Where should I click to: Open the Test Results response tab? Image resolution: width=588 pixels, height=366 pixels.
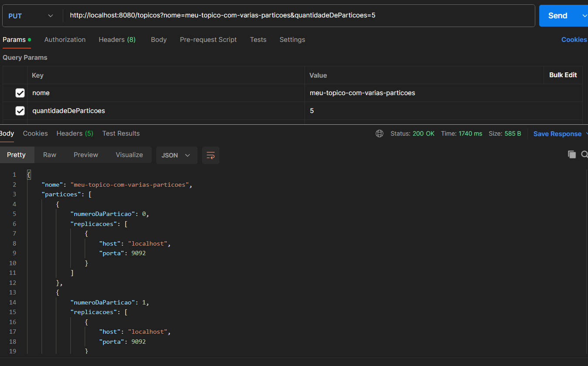121,133
